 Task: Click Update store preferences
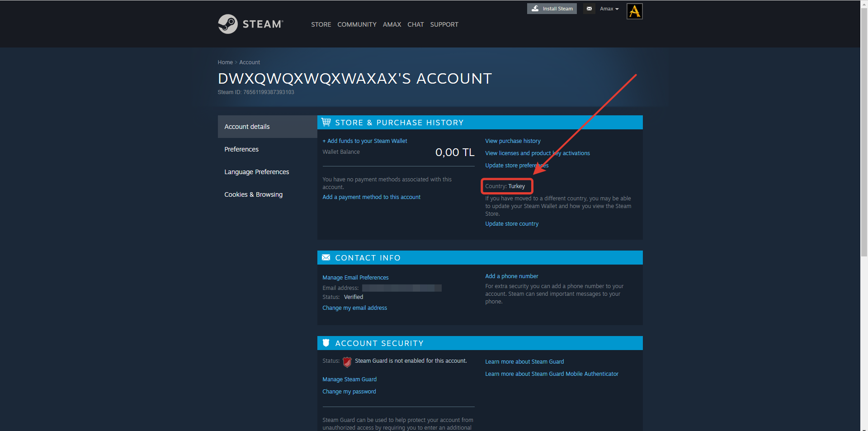click(x=517, y=166)
